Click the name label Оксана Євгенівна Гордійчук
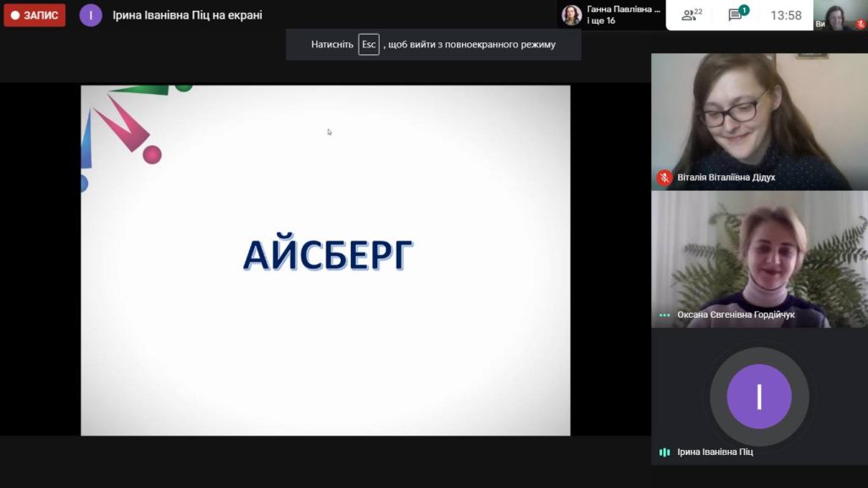The width and height of the screenshot is (868, 488). [736, 315]
